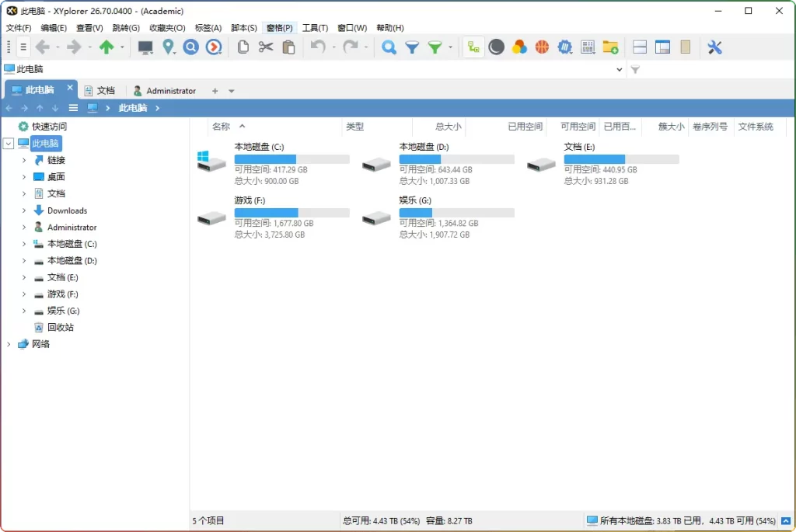Click the Forward arrow in the main toolbar
This screenshot has height=532, width=796.
(x=74, y=47)
